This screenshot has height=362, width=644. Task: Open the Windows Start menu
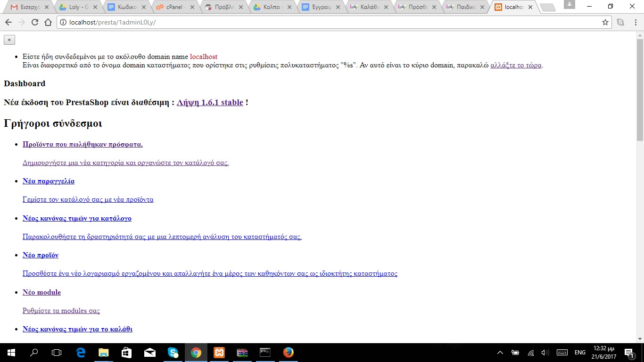(11, 353)
